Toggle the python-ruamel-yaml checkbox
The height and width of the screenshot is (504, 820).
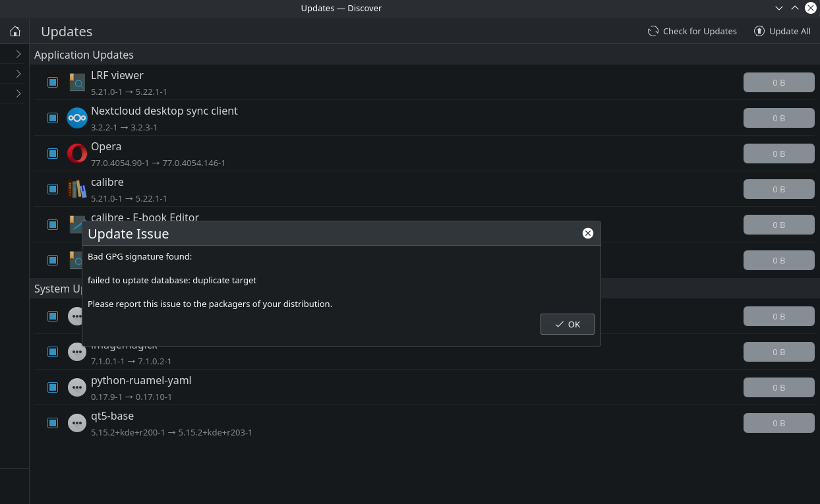53,387
